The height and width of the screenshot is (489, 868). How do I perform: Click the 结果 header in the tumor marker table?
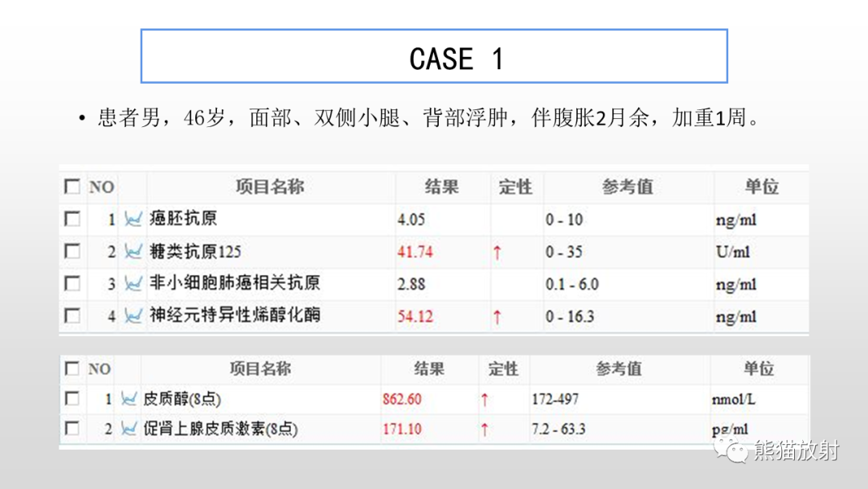click(x=442, y=187)
